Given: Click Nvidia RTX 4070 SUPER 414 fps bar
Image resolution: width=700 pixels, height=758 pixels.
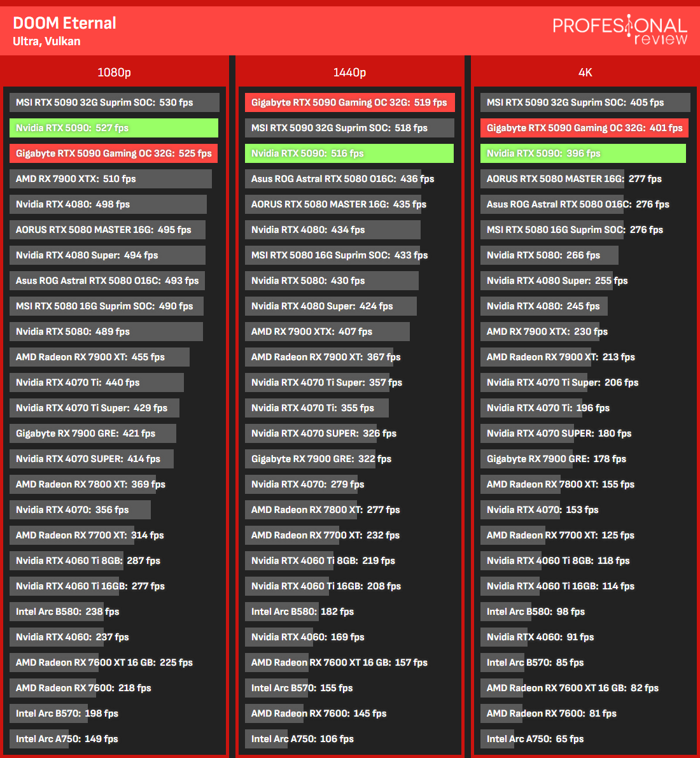Looking at the screenshot, I should pyautogui.click(x=92, y=460).
